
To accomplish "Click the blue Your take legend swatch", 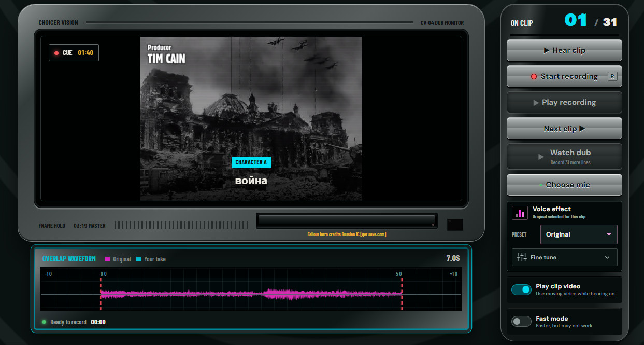I will [x=139, y=259].
